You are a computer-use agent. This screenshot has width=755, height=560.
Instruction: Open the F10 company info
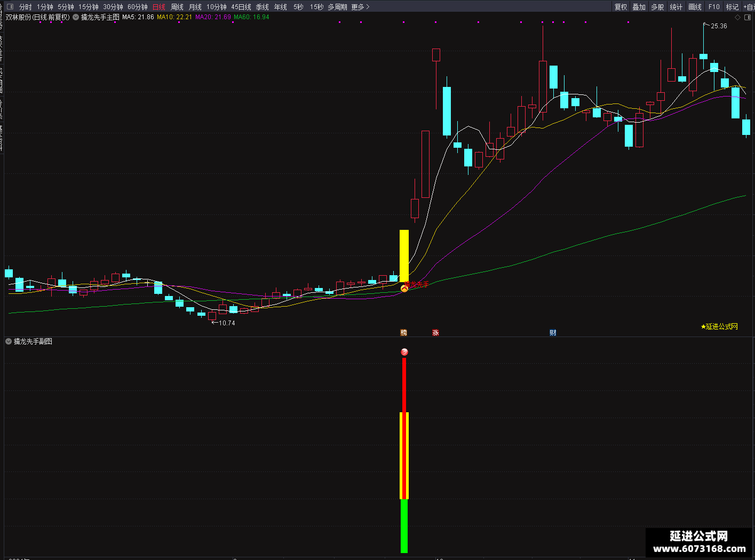click(714, 7)
